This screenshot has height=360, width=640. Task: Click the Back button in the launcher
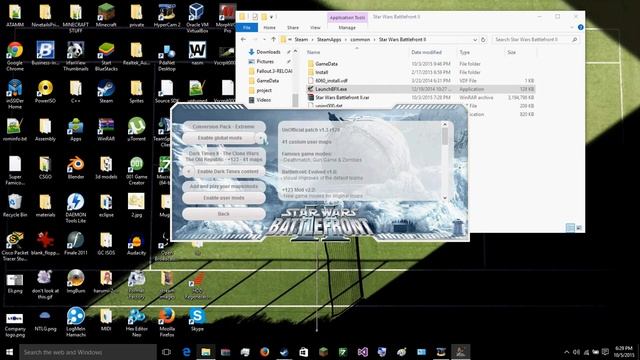click(x=224, y=214)
